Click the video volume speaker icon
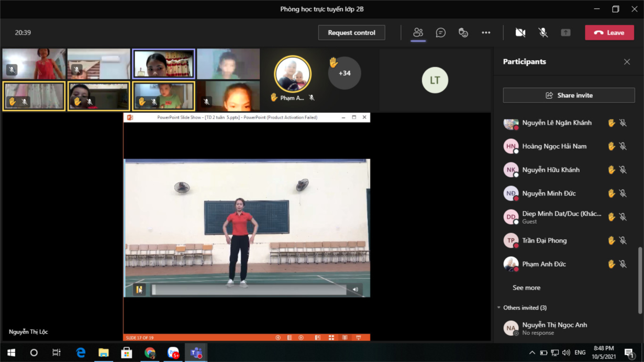 click(x=356, y=289)
